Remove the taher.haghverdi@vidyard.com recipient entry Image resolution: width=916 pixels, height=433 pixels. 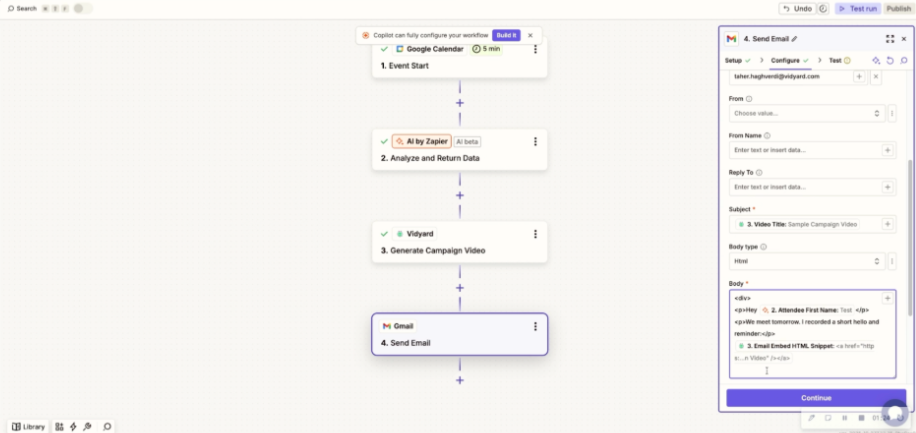(876, 76)
